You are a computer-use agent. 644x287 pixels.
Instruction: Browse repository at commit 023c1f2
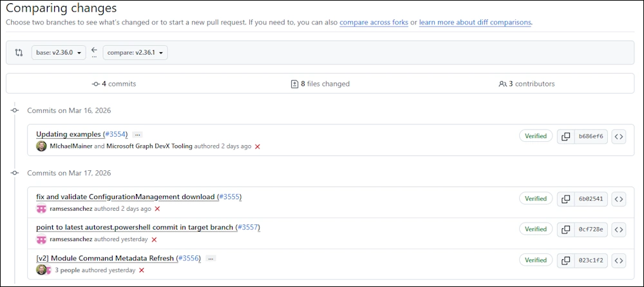tap(618, 260)
